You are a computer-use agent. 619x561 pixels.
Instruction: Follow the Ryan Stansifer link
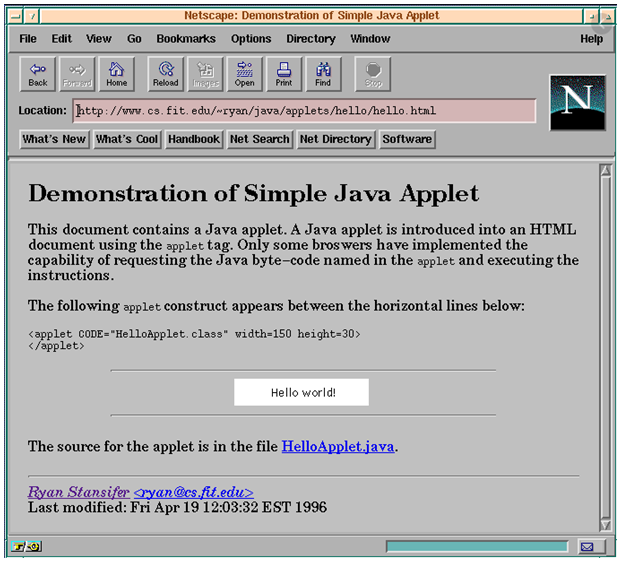tap(78, 492)
